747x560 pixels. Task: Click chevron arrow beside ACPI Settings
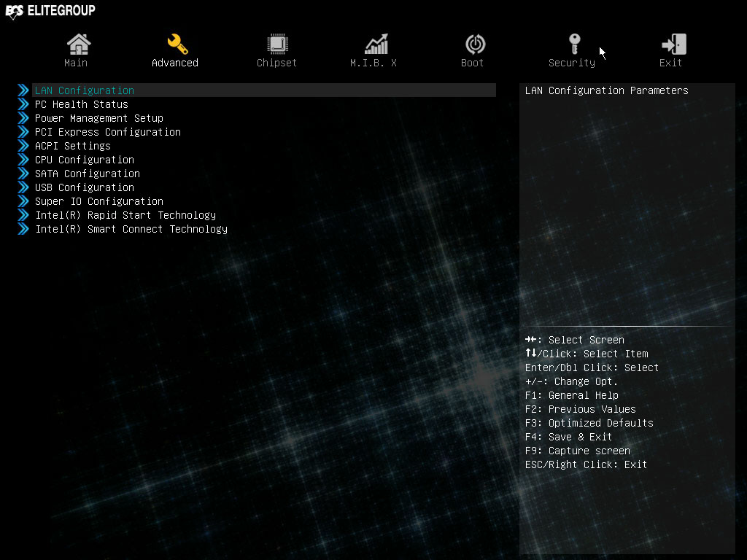(23, 145)
